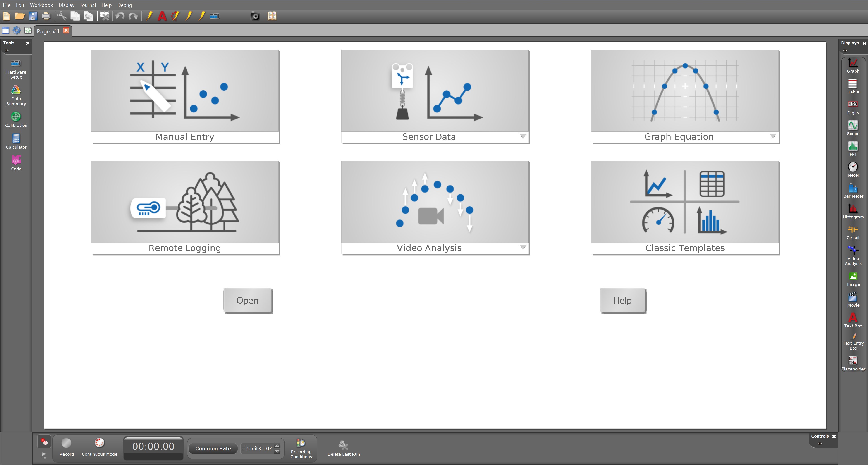Viewport: 868px width, 465px height.
Task: Add a Scope display
Action: point(853,128)
